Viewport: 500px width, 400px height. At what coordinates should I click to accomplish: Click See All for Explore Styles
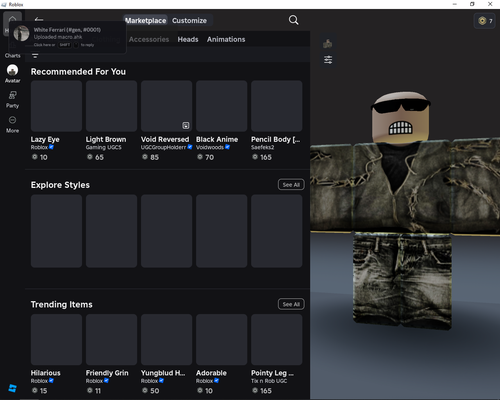[291, 185]
